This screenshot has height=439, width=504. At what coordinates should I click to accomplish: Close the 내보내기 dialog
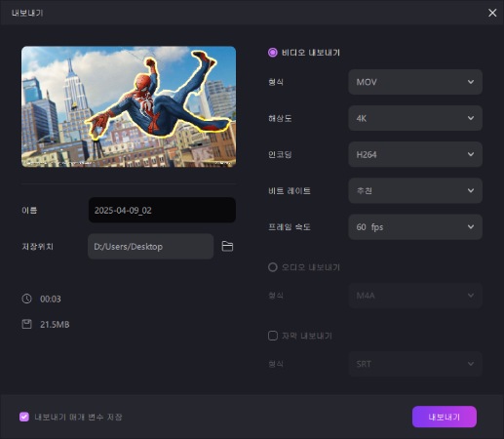(x=492, y=13)
